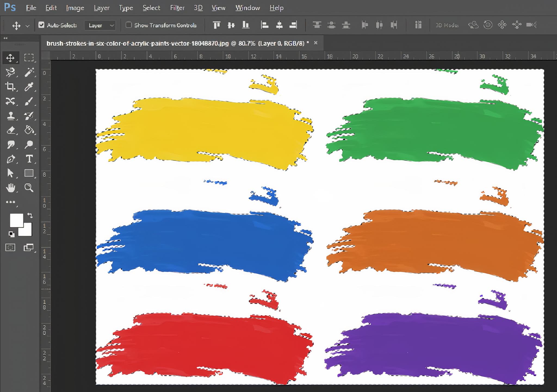
Task: Align top edges
Action: (216, 25)
